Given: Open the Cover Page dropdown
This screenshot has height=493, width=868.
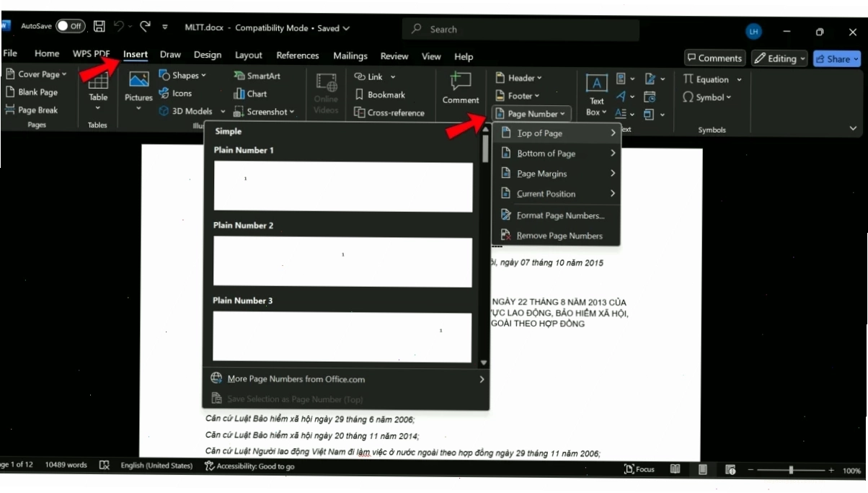Looking at the screenshot, I should click(35, 74).
